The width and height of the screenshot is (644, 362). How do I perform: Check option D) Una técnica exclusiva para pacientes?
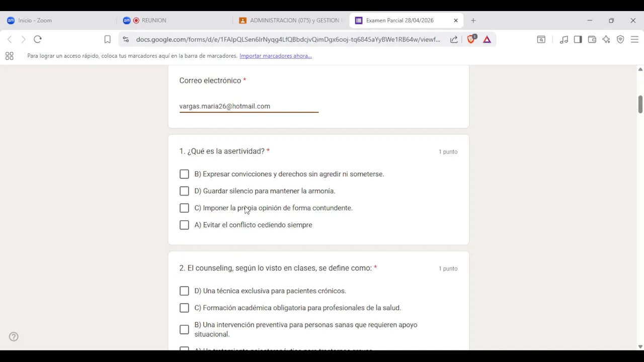point(184,291)
